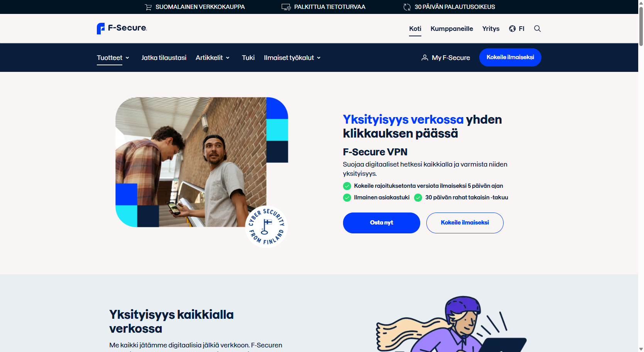Click the My F-Secure user icon
The height and width of the screenshot is (352, 644).
point(424,58)
